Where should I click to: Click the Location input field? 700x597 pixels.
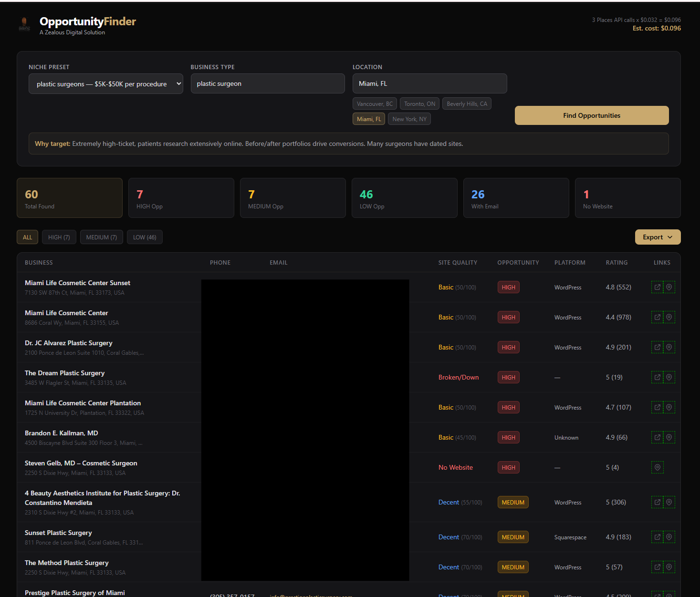(429, 83)
